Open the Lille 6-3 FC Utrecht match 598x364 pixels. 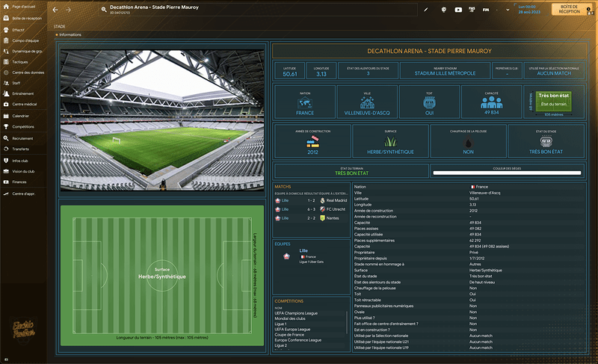pos(311,209)
